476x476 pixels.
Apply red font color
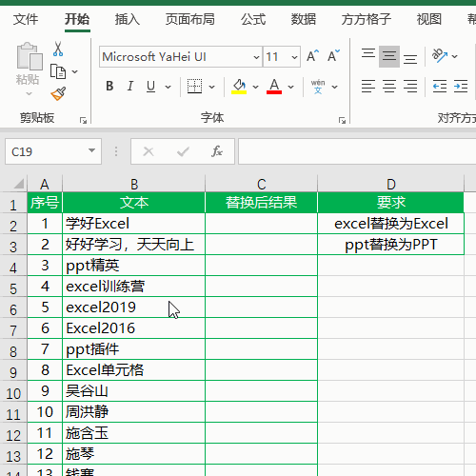[274, 87]
